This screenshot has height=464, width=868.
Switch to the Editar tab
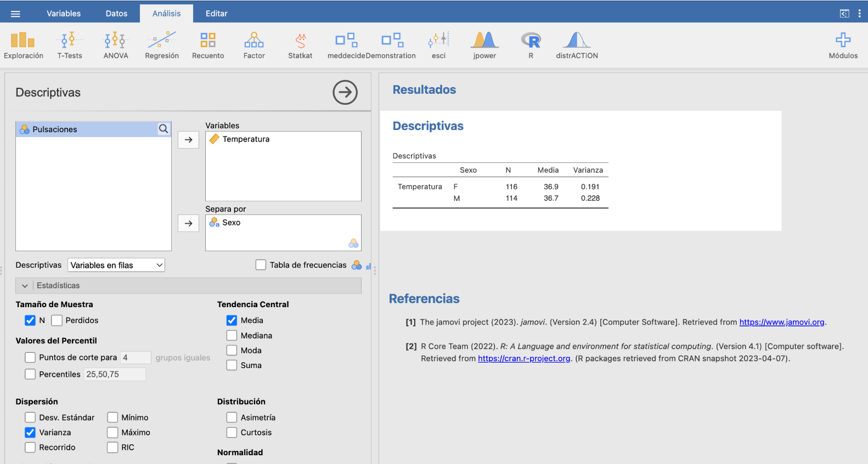point(216,14)
